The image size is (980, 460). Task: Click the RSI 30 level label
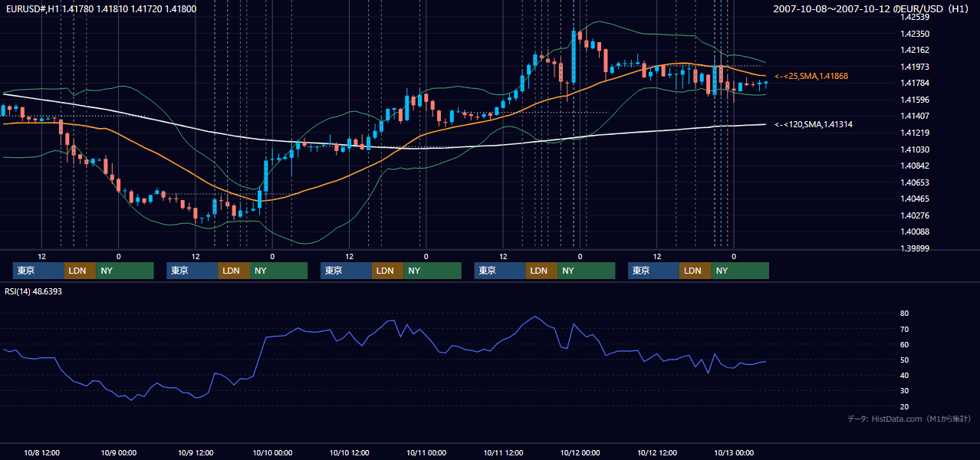point(904,390)
